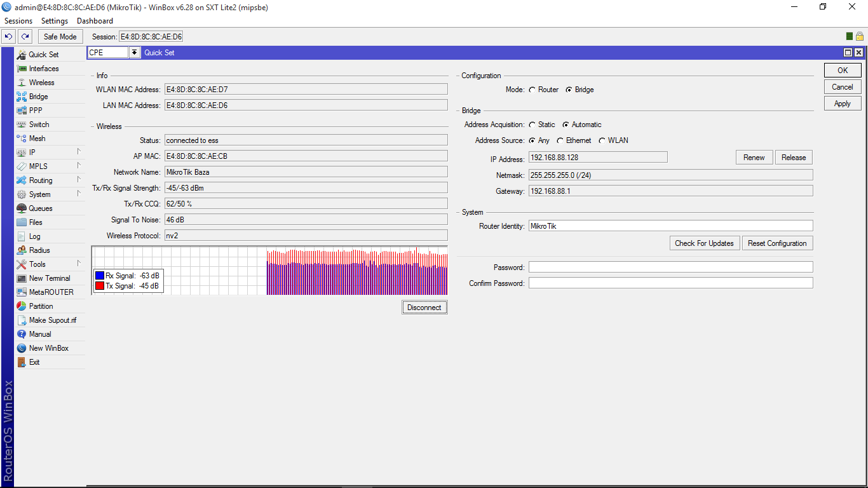Screen dimensions: 868x488
Task: Open the Sessions menu
Action: (18, 21)
